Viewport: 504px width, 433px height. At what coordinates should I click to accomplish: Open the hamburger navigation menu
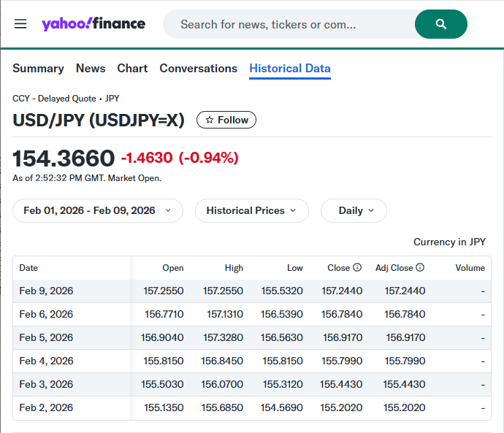click(20, 24)
